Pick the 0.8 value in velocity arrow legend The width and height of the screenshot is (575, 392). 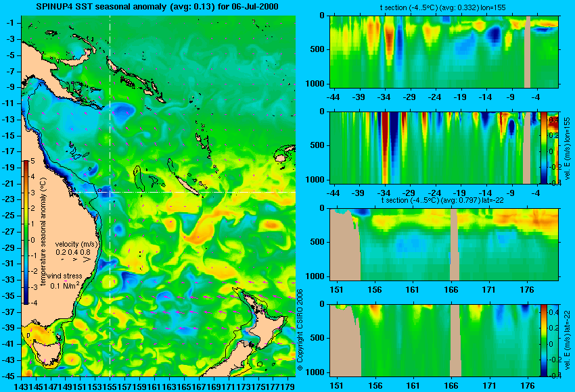[x=85, y=252]
